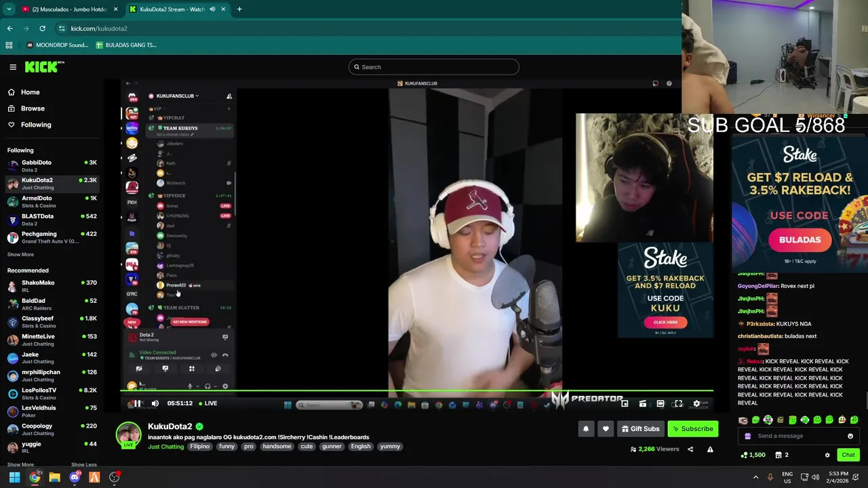Jump to LIVE in the player

pyautogui.click(x=208, y=403)
